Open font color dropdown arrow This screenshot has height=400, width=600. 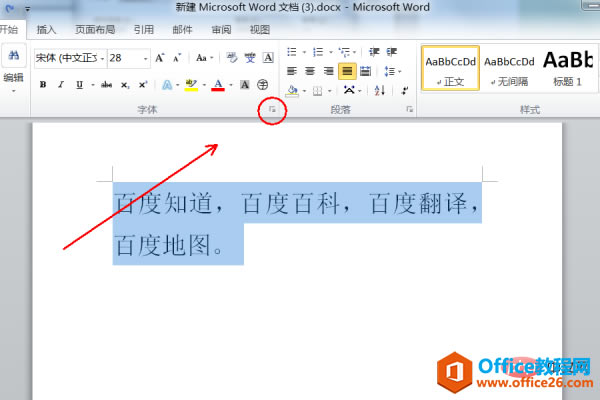click(x=231, y=85)
